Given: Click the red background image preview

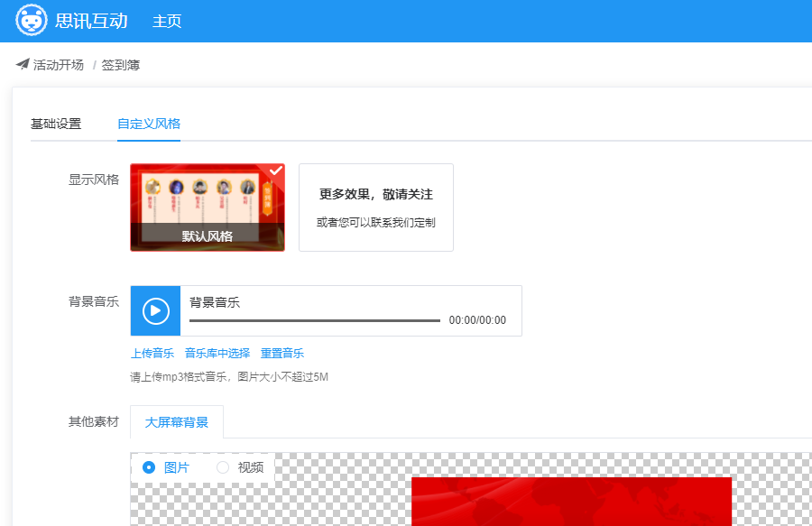Looking at the screenshot, I should coord(571,501).
